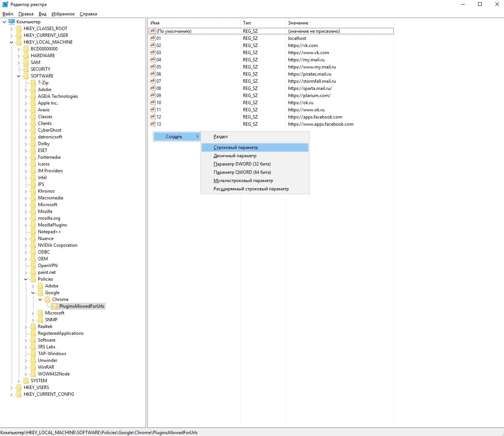504x436 pixels.
Task: Collapse the Policies key
Action: point(26,279)
